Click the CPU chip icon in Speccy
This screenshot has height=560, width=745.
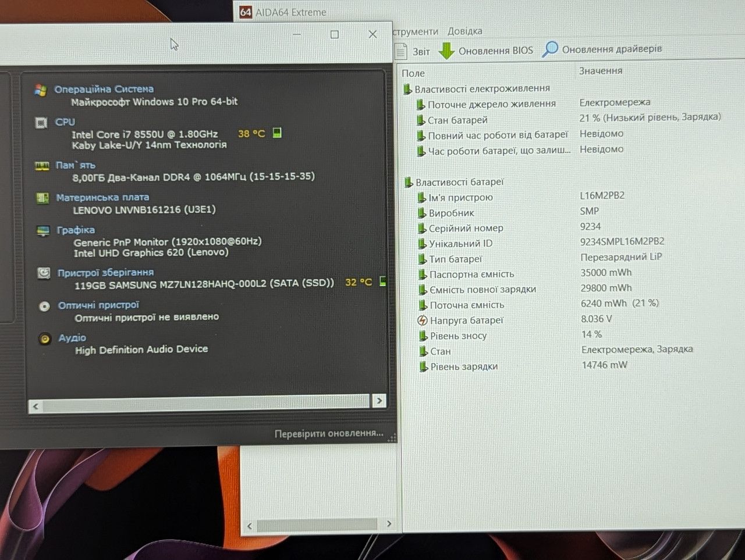pyautogui.click(x=41, y=123)
